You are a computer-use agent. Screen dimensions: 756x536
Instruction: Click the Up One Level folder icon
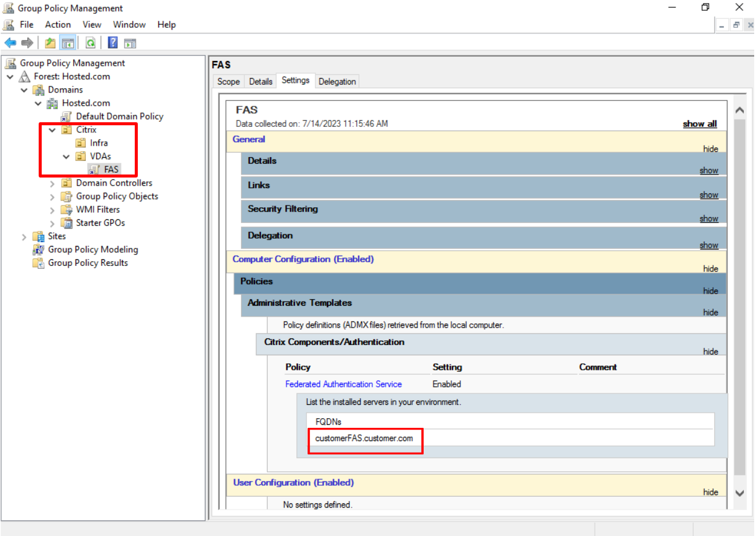pos(50,43)
